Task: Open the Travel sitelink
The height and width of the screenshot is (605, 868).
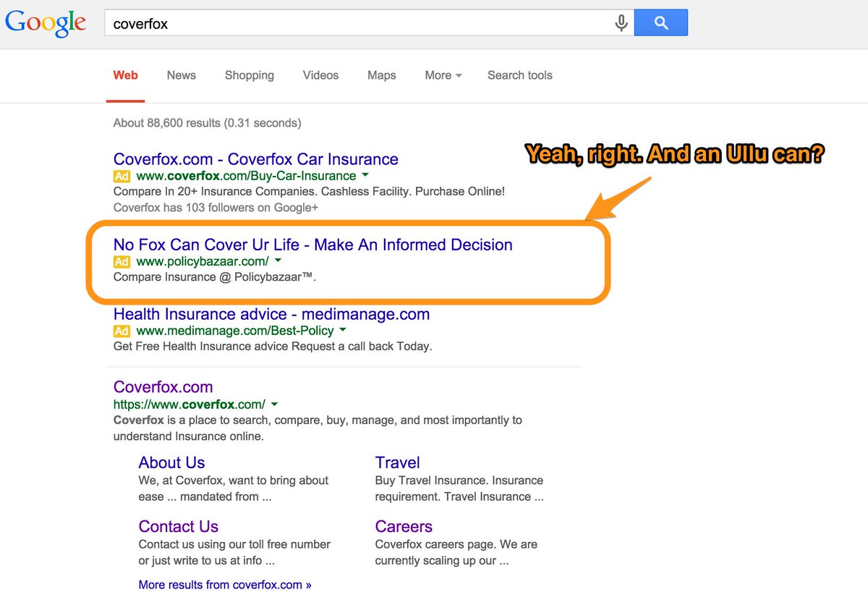Action: 397,462
